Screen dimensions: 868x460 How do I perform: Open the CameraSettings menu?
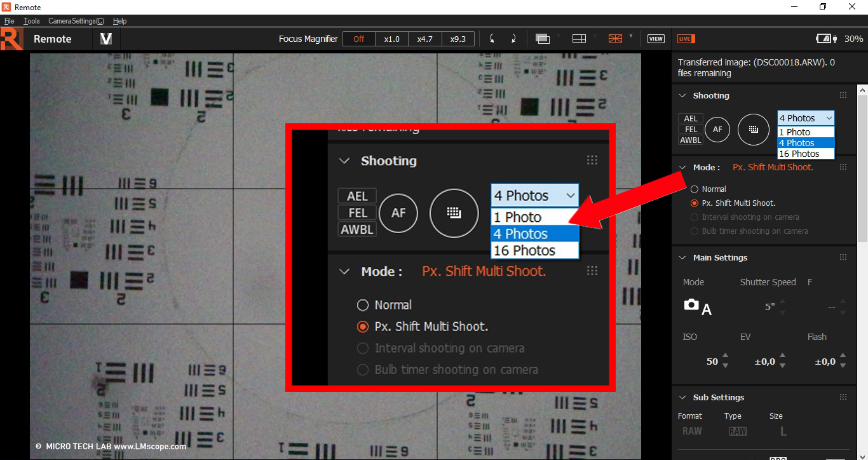point(76,20)
